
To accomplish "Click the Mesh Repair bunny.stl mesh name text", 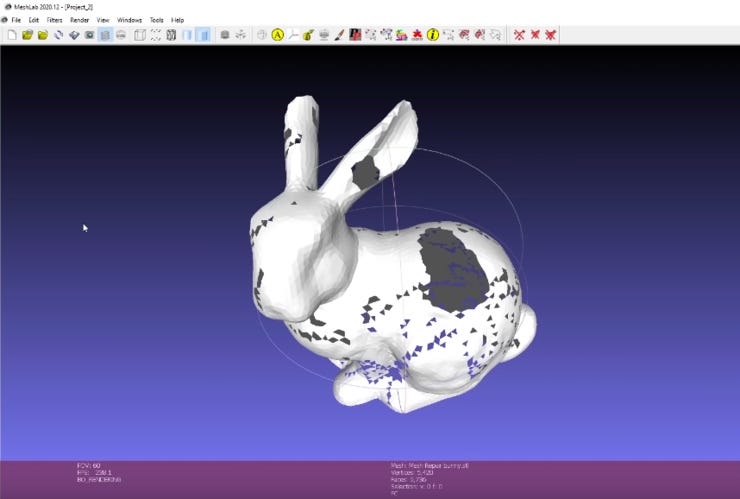I will point(429,465).
